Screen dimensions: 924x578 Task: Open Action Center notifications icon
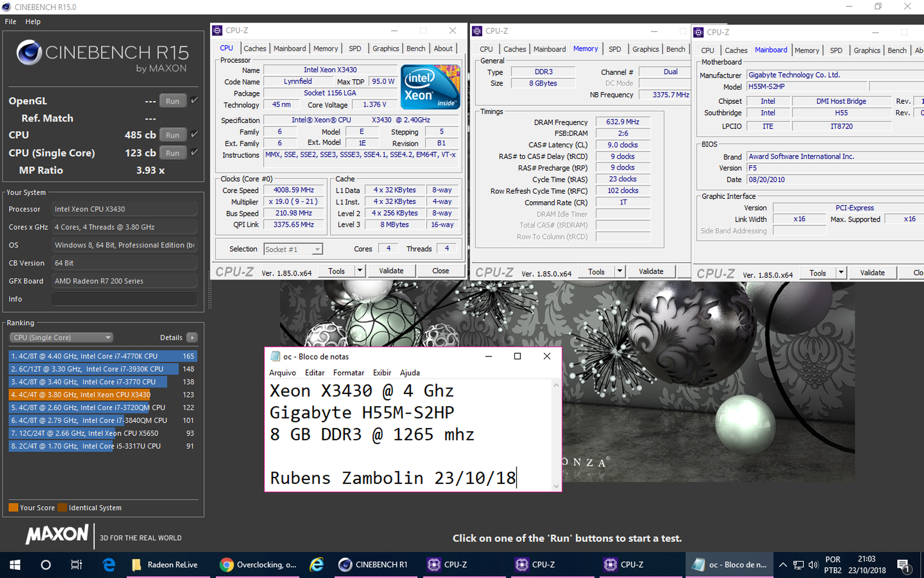904,565
